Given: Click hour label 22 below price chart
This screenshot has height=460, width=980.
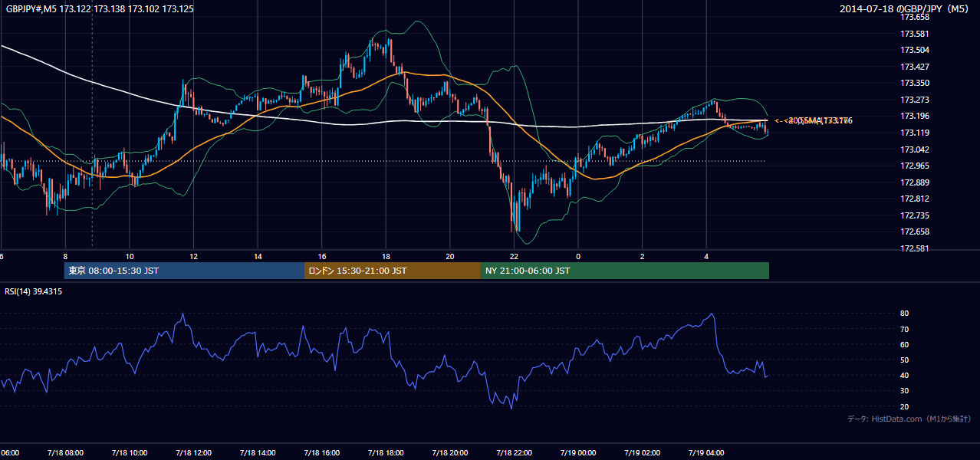Looking at the screenshot, I should click(x=515, y=256).
